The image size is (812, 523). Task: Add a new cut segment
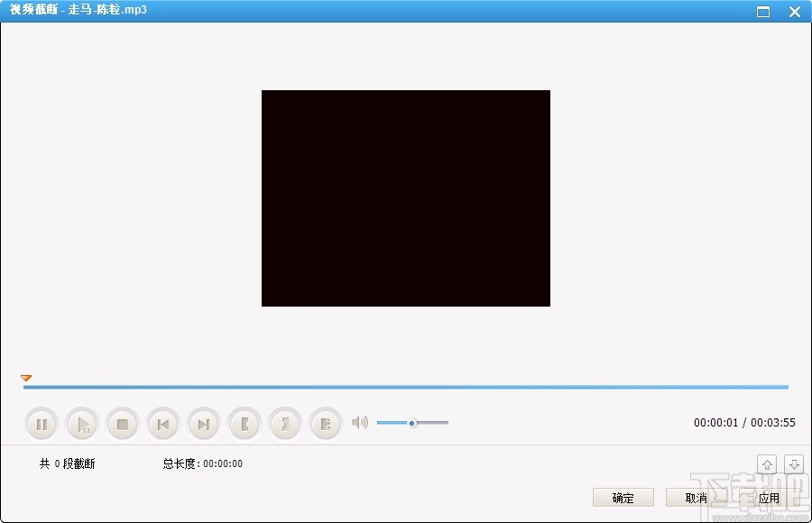click(326, 423)
